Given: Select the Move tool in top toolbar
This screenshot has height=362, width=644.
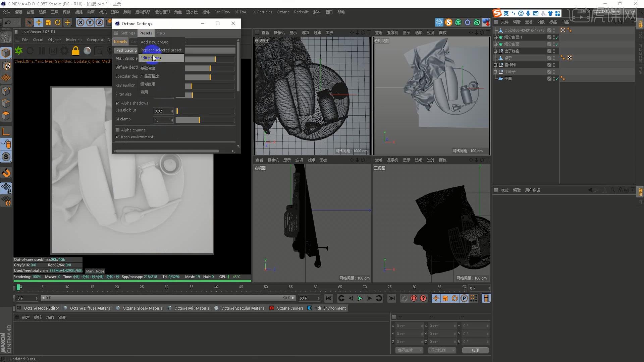Looking at the screenshot, I should click(x=39, y=22).
